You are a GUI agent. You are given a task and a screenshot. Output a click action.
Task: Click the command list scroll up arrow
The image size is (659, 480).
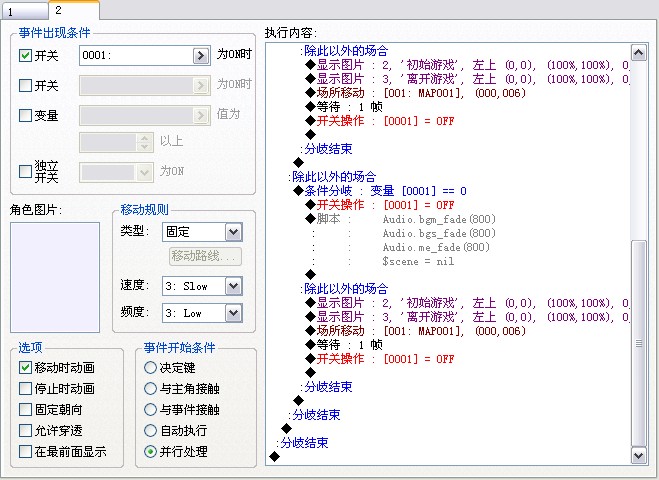tap(639, 53)
